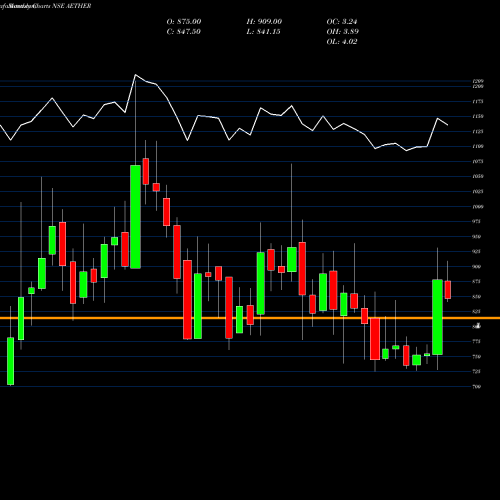The image size is (500, 500).
Task: Click the 1000 price axis label
Action: coord(478,207)
